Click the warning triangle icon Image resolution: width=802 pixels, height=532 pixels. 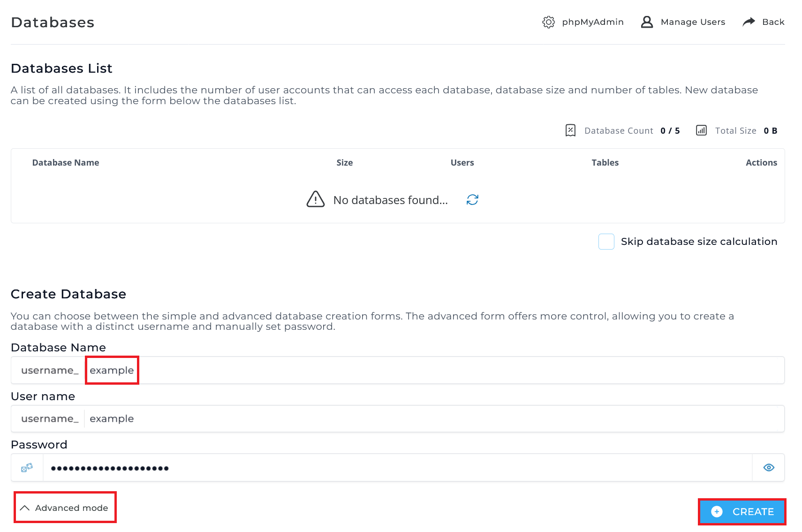pyautogui.click(x=316, y=199)
